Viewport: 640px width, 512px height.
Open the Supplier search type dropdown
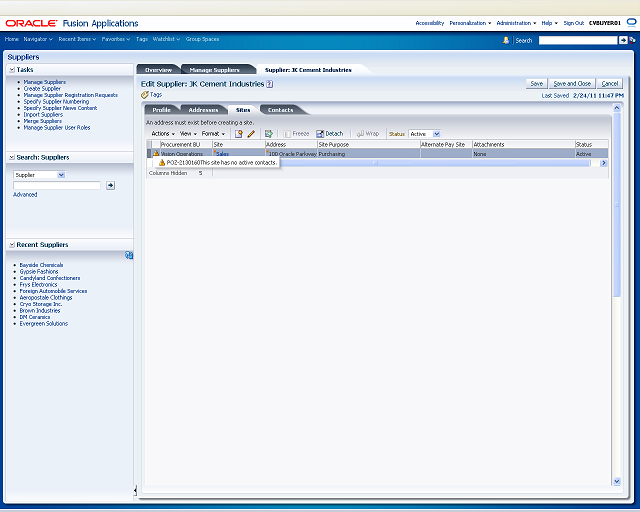pos(61,175)
